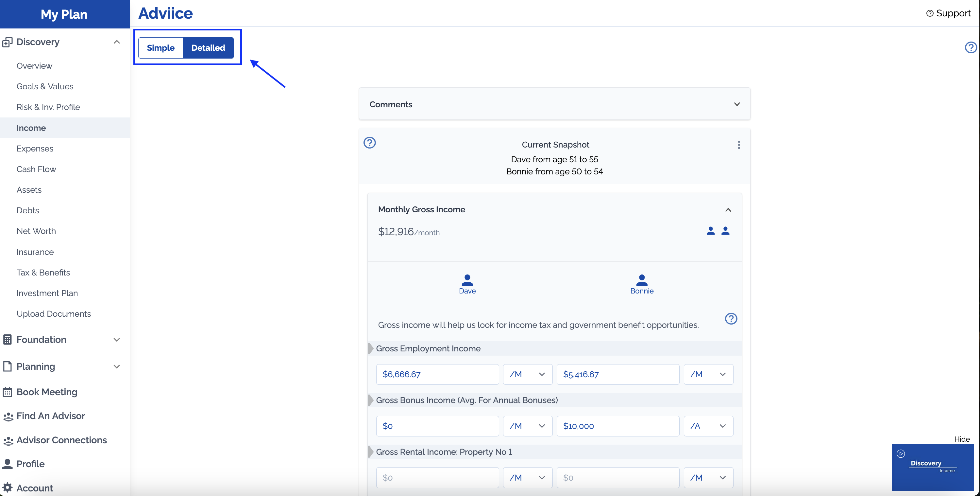Viewport: 980px width, 496px height.
Task: Go to Cash Flow in sidebar
Action: click(36, 169)
